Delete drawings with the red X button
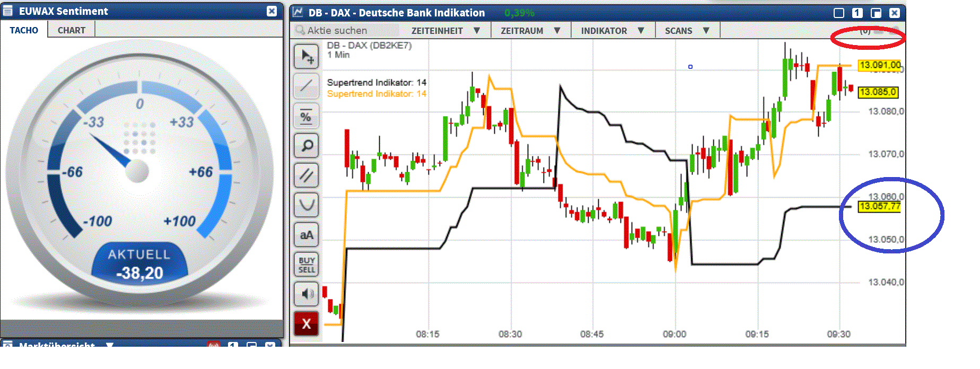 [307, 323]
